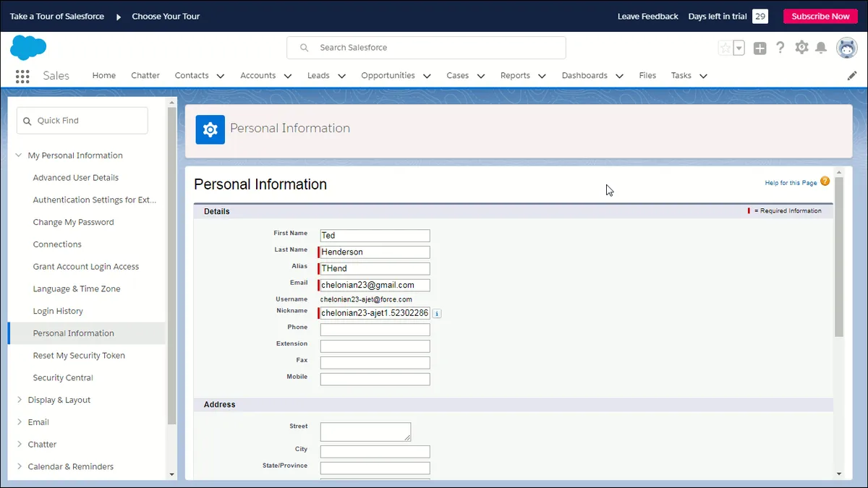Click the tour arrow next to Choose Your Tour
The image size is (868, 488).
119,17
